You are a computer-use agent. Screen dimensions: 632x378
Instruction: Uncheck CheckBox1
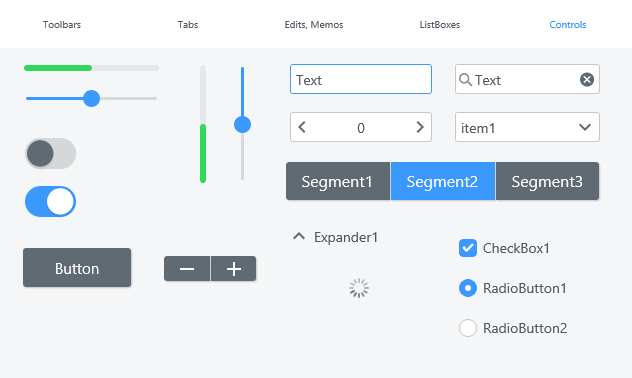pos(468,248)
